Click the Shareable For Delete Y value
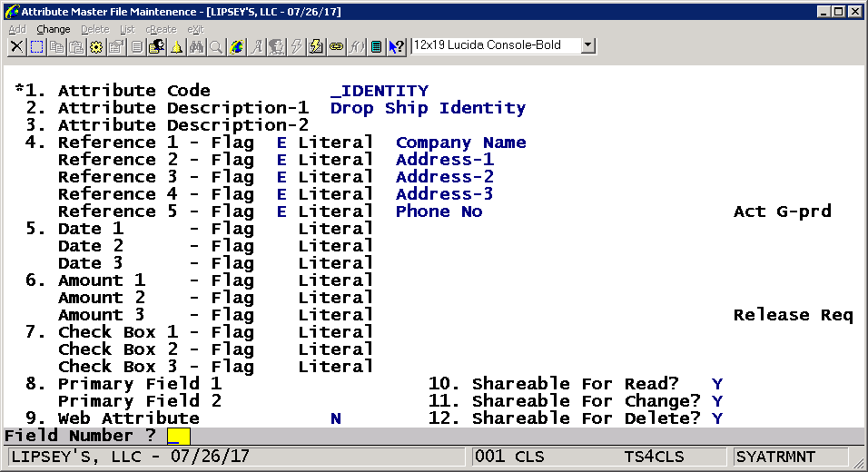This screenshot has width=868, height=472. 717,418
